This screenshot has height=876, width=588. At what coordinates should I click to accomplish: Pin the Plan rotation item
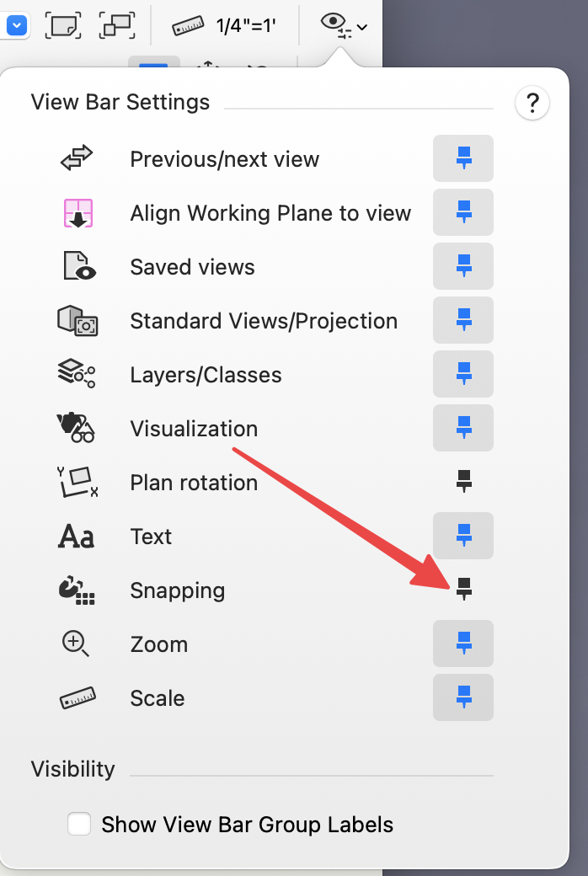(462, 481)
